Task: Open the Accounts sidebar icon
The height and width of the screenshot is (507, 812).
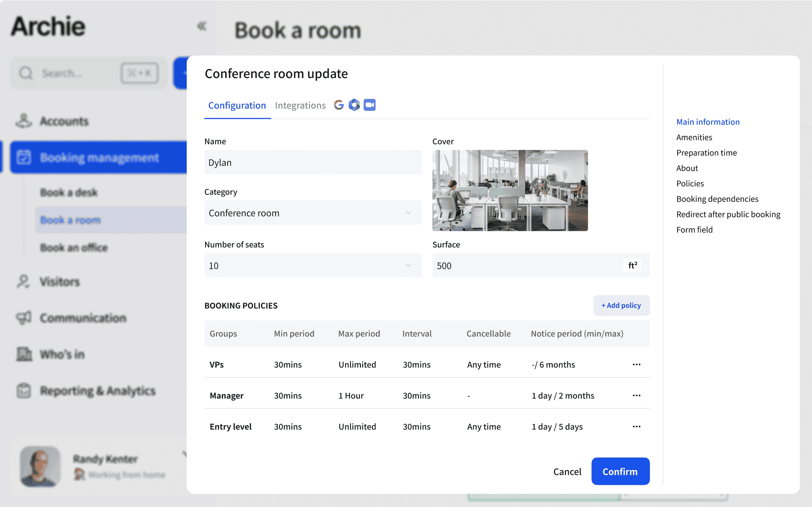Action: click(x=24, y=121)
